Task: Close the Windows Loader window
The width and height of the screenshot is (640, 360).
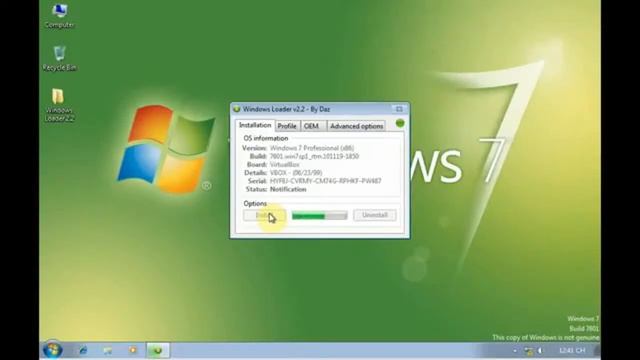Action: pos(399,109)
